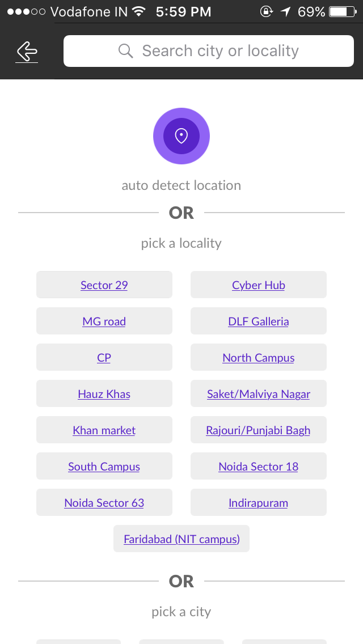Tap the back arrow icon
The width and height of the screenshot is (363, 644).
click(27, 52)
